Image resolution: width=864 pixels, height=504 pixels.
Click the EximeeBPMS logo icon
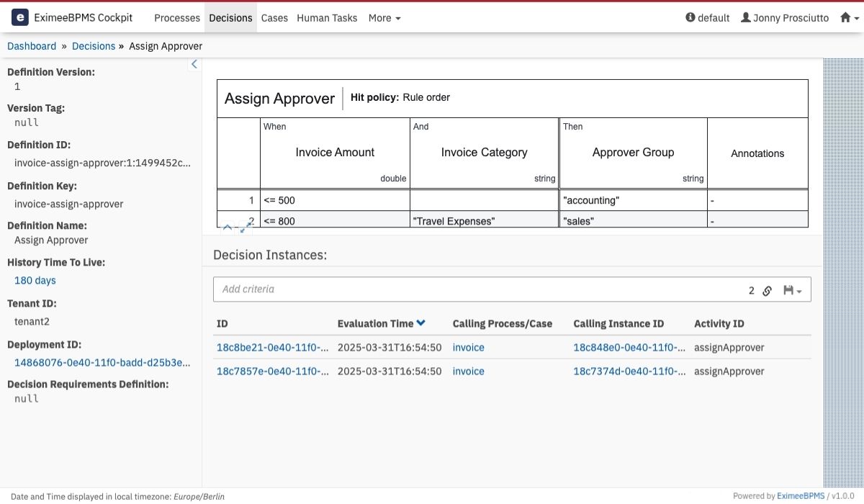click(20, 17)
